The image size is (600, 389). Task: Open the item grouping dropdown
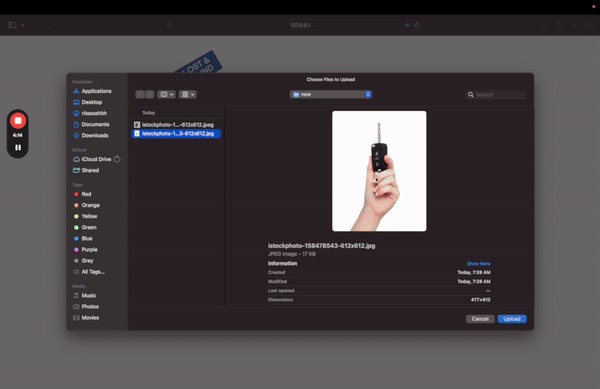point(188,94)
